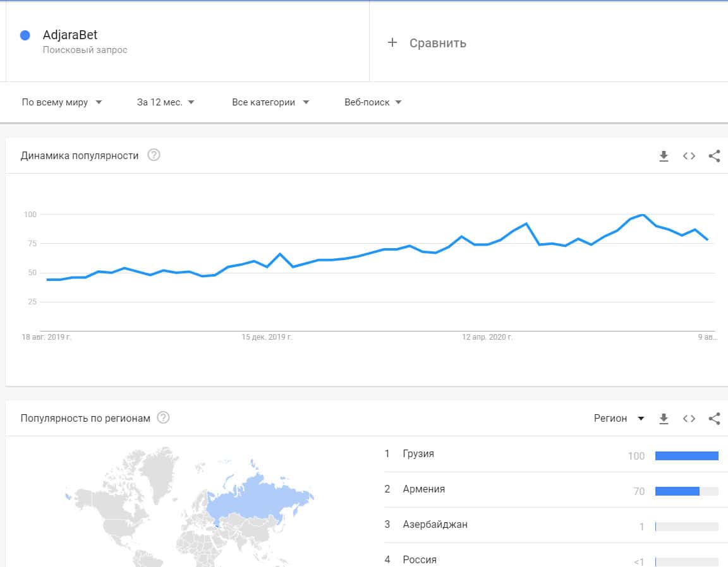Click embed code icon for popularity chart

point(689,156)
